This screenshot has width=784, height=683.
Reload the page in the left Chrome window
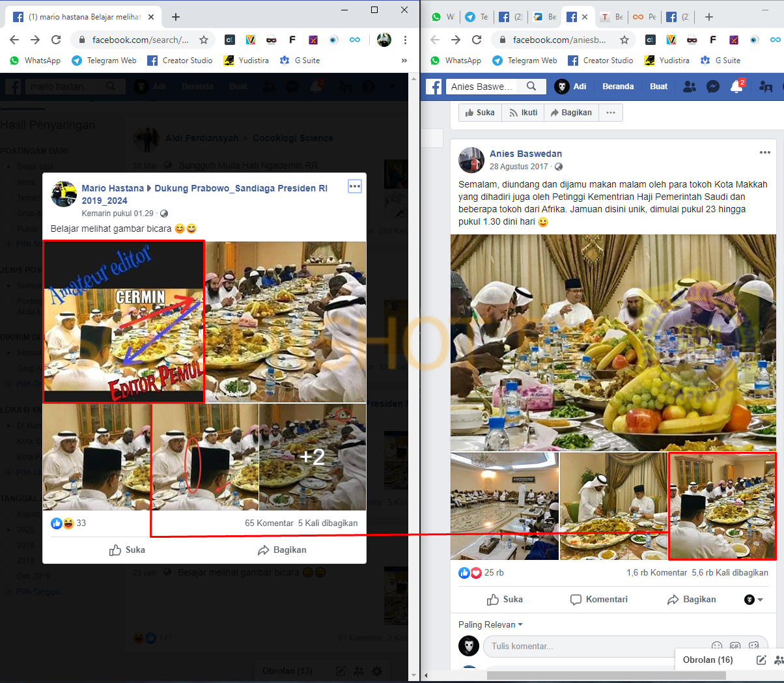[56, 40]
